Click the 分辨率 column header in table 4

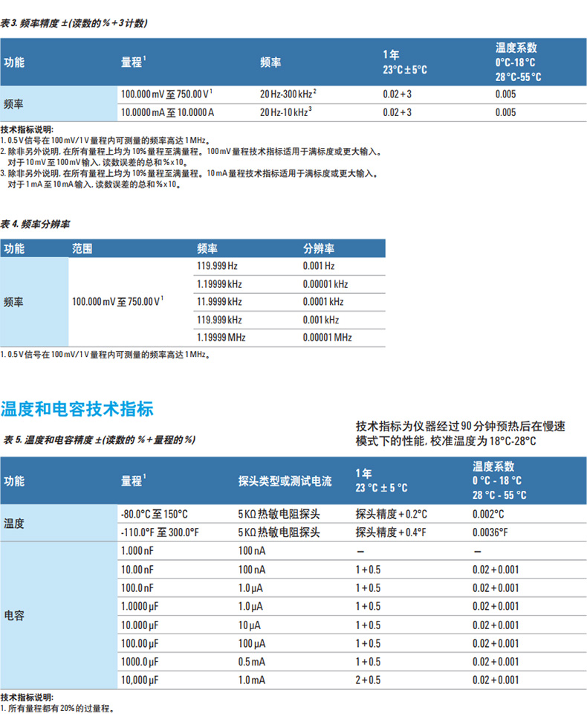[318, 249]
